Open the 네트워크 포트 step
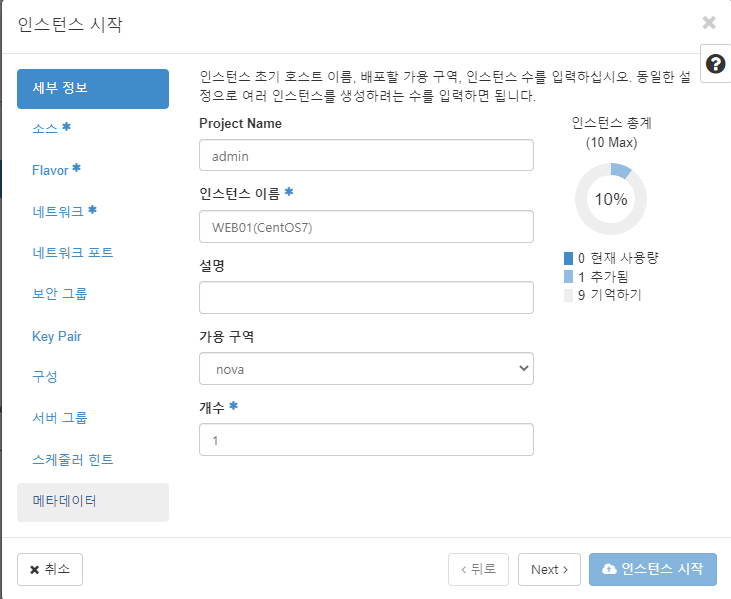 click(73, 253)
